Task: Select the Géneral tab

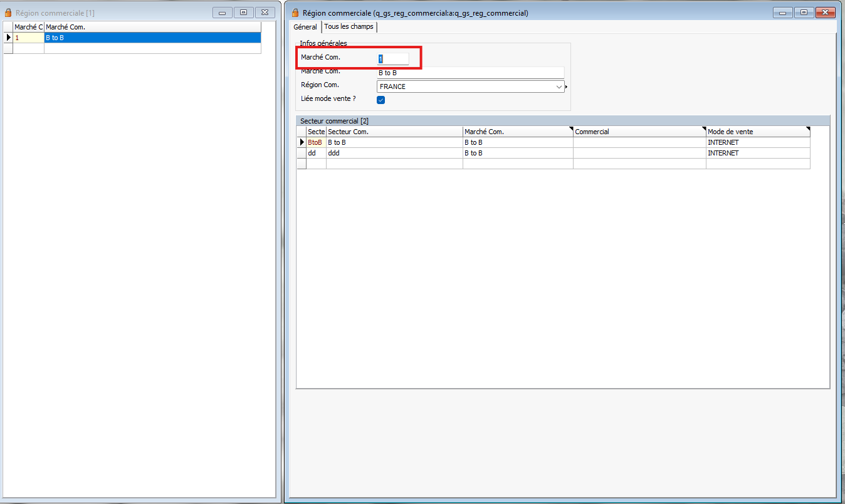Action: (305, 27)
